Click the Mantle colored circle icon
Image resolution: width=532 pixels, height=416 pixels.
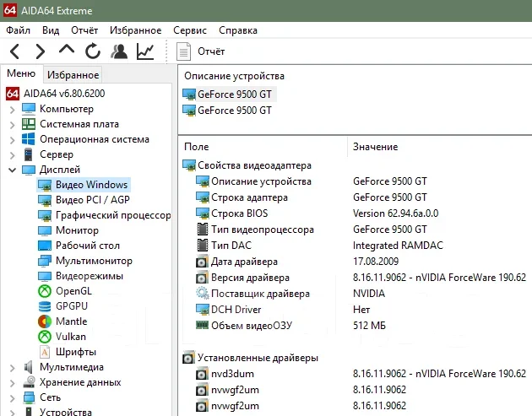point(45,321)
